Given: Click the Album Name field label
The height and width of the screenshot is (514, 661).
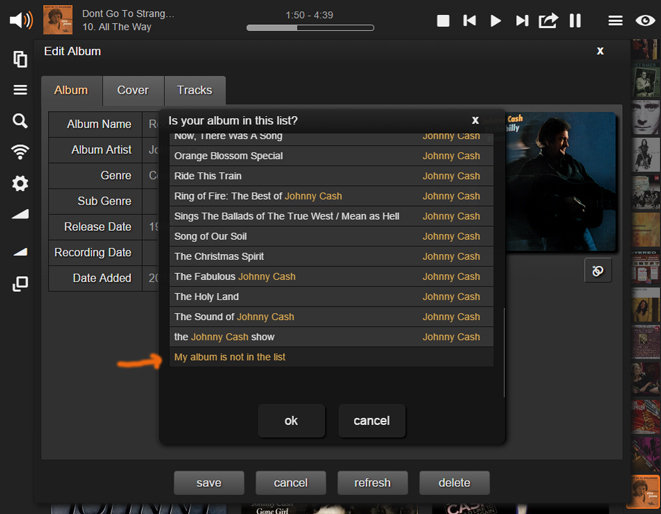Looking at the screenshot, I should click(x=99, y=124).
